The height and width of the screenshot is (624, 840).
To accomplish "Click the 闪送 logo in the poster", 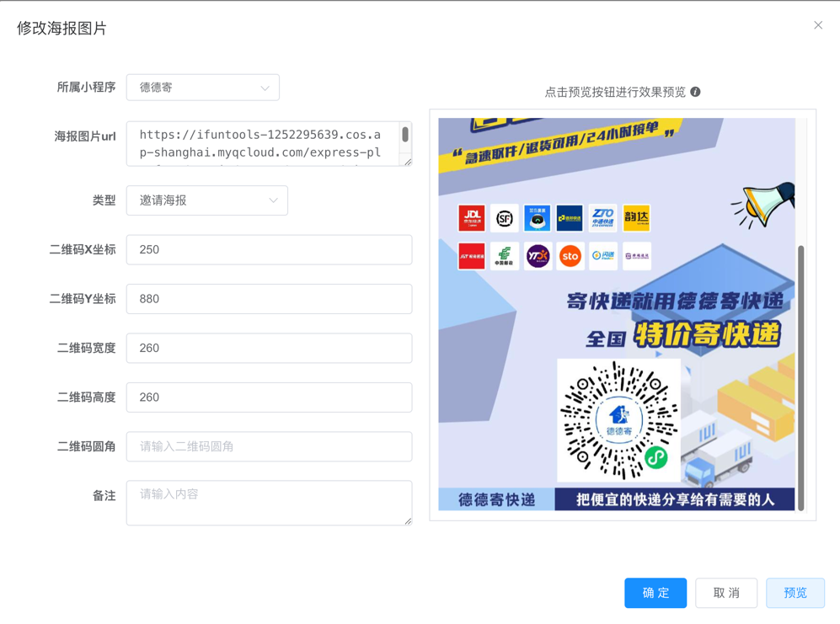I will point(603,256).
